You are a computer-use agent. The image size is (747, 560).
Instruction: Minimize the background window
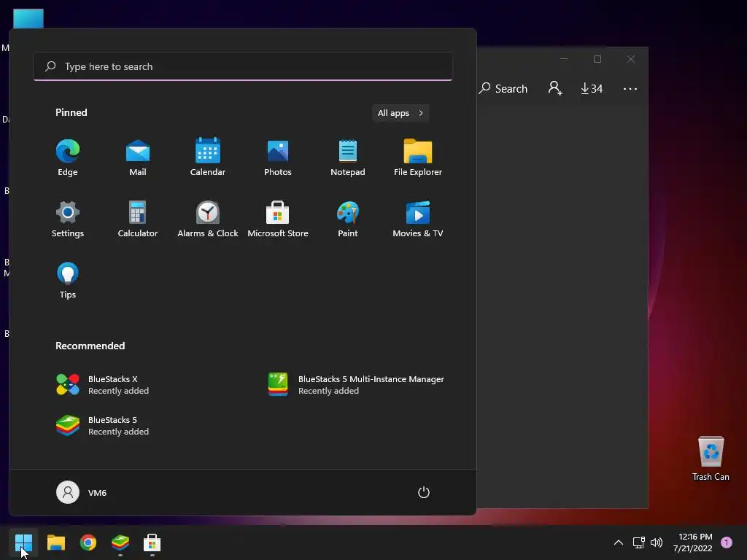[564, 59]
